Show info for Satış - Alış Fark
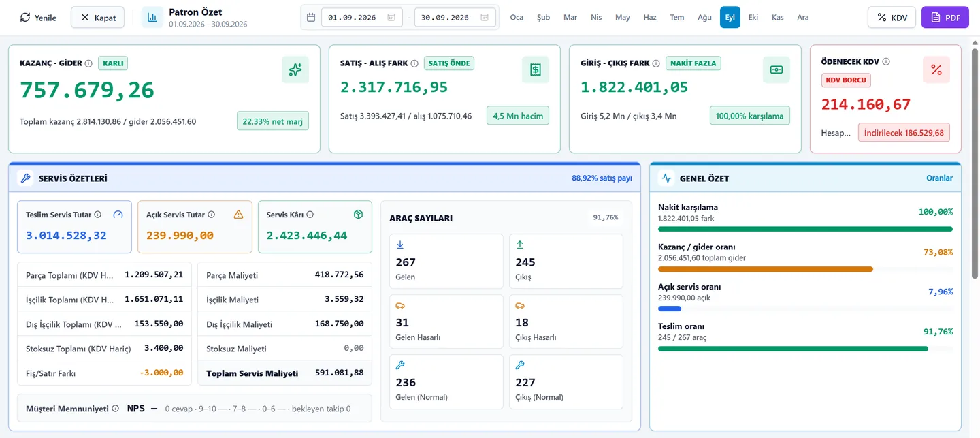This screenshot has height=438, width=980. (414, 63)
